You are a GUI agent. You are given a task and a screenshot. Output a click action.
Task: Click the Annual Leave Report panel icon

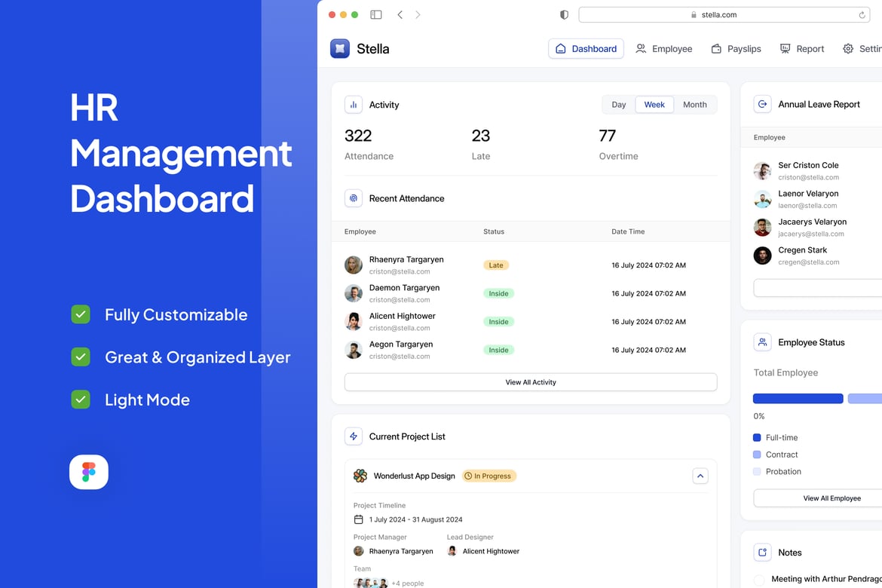[x=762, y=104]
